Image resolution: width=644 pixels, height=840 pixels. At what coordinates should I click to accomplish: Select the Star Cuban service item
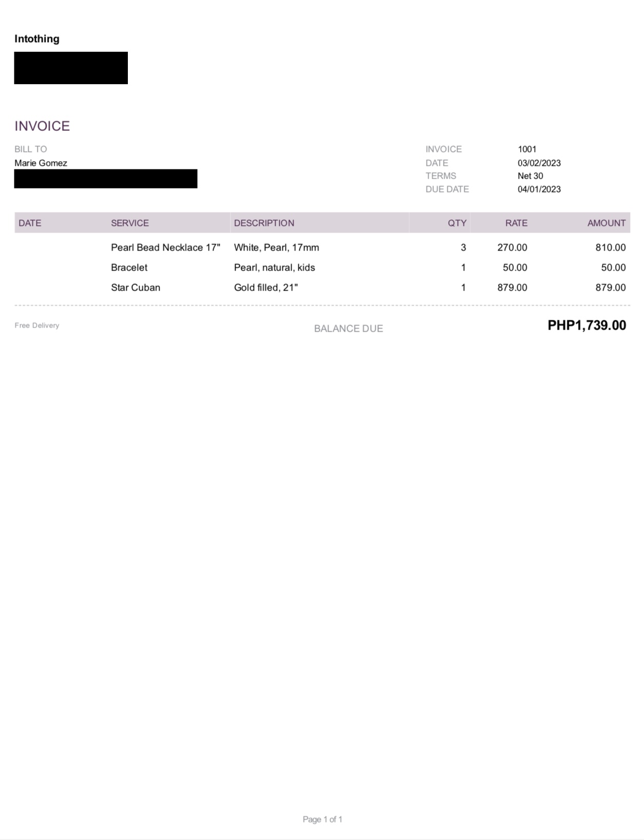pos(136,288)
